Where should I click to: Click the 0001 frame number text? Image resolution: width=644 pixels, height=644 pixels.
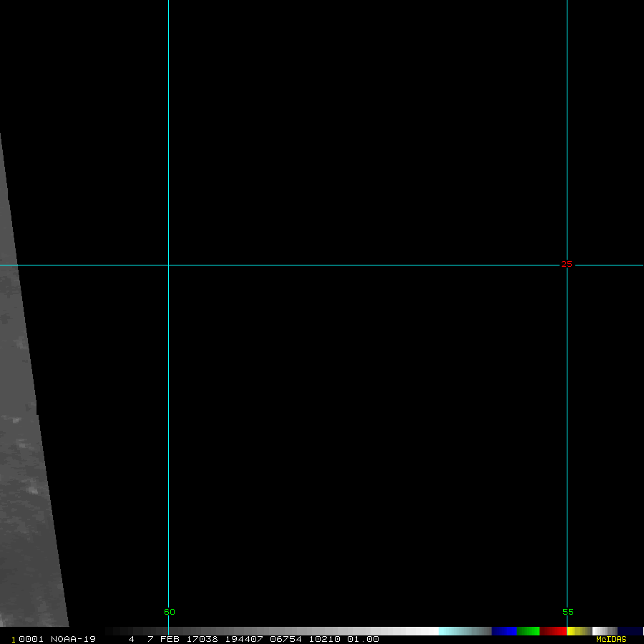31,639
